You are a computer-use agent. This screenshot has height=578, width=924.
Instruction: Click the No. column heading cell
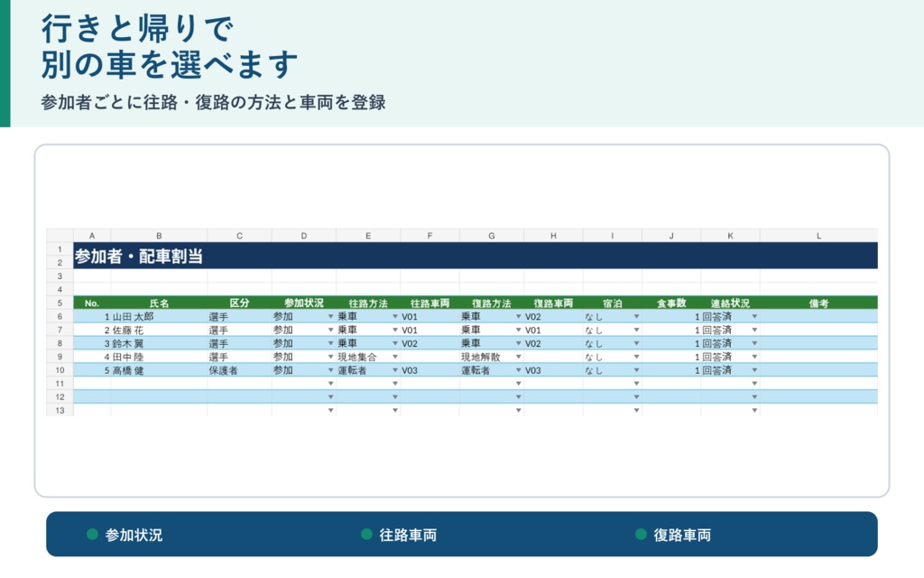92,303
